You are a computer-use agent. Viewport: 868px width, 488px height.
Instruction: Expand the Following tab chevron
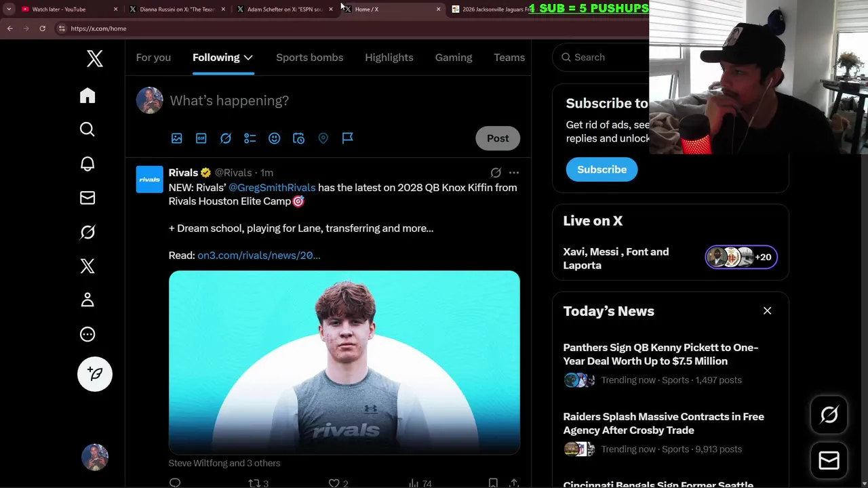[x=248, y=58]
